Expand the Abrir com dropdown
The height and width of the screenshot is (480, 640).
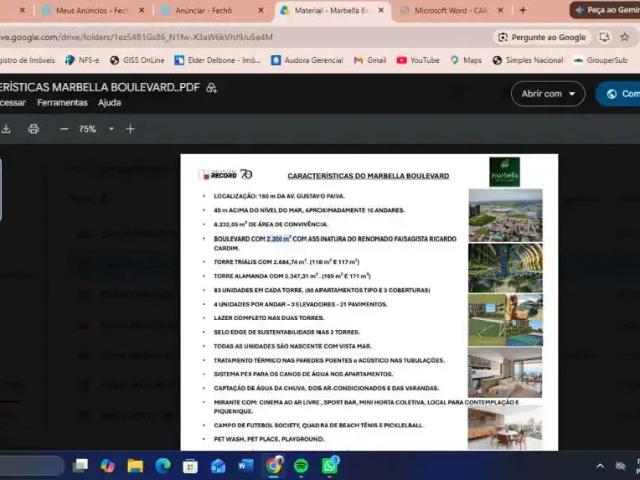click(548, 94)
